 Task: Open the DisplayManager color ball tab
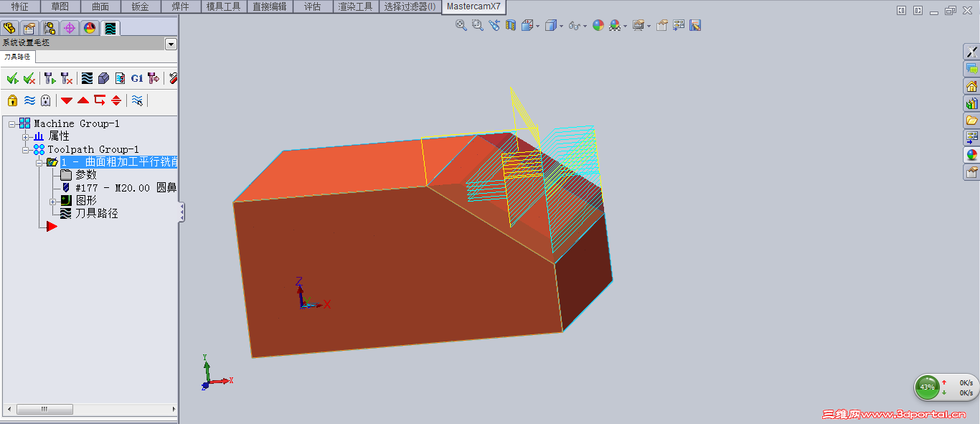coord(90,28)
